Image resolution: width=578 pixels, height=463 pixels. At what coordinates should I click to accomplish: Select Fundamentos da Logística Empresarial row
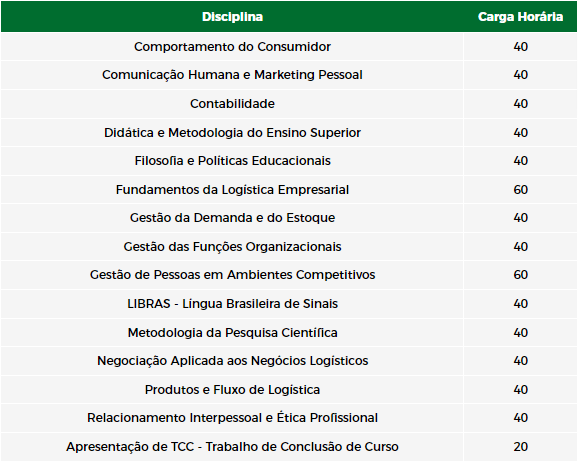point(289,189)
